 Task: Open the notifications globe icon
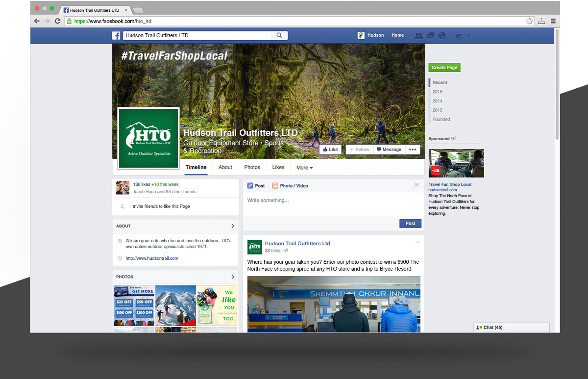click(442, 35)
